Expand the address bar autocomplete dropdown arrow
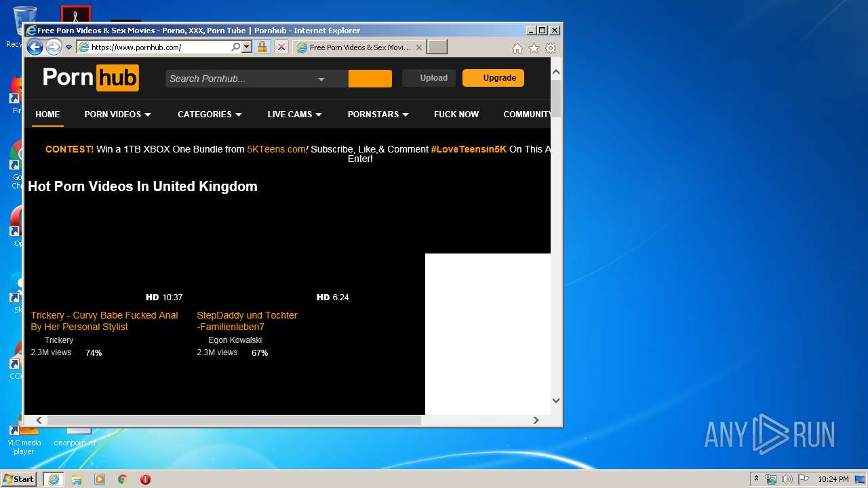Image resolution: width=868 pixels, height=488 pixels. 246,47
